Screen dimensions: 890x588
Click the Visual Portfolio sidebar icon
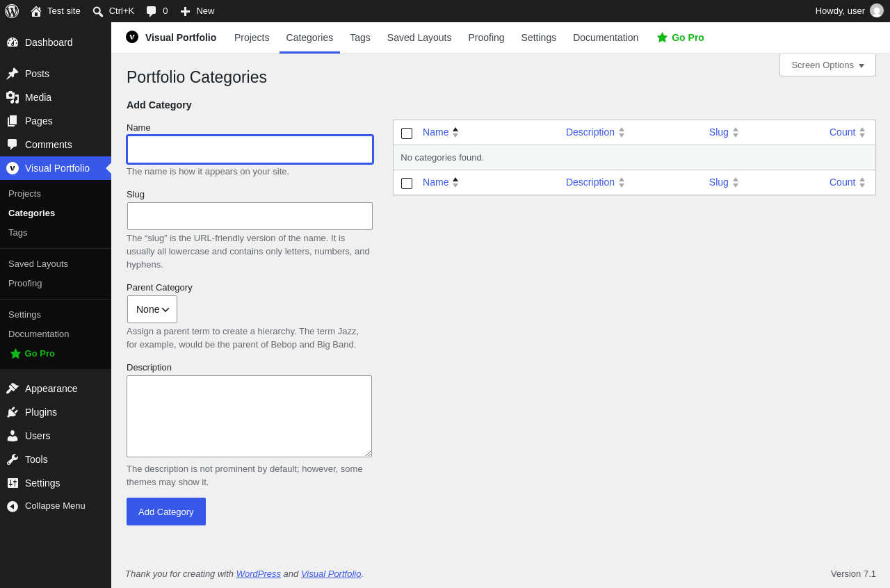pyautogui.click(x=13, y=168)
